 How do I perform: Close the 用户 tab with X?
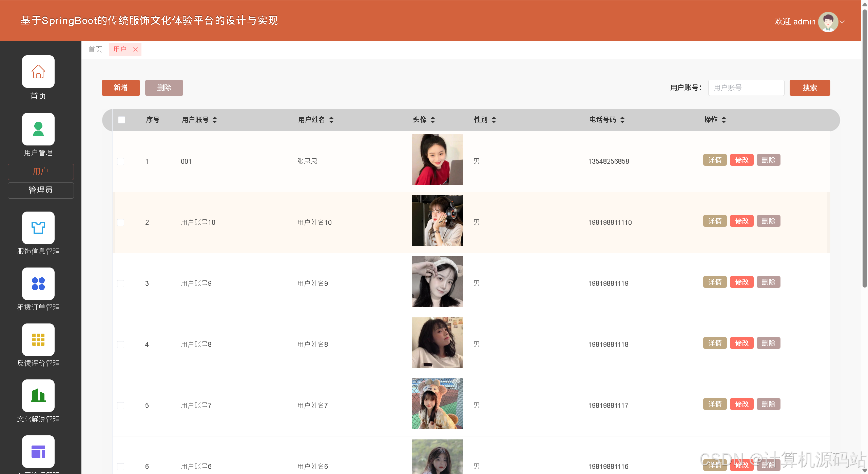135,50
